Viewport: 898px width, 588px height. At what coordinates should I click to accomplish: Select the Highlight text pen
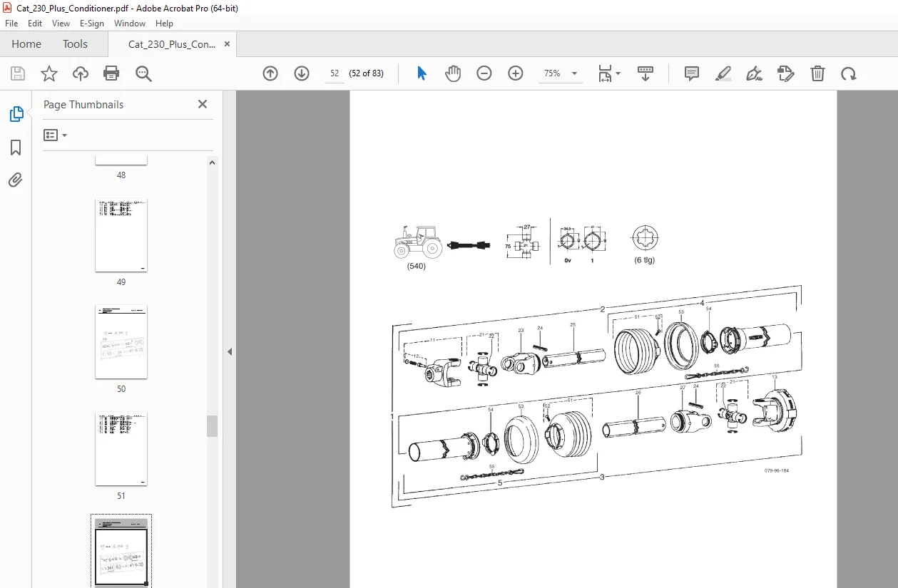[723, 73]
